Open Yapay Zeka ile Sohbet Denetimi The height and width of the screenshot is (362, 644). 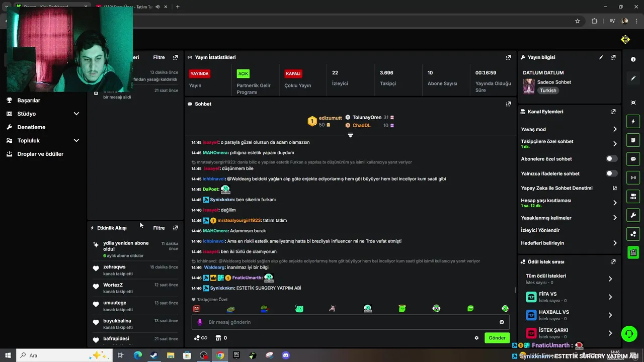coord(570,188)
